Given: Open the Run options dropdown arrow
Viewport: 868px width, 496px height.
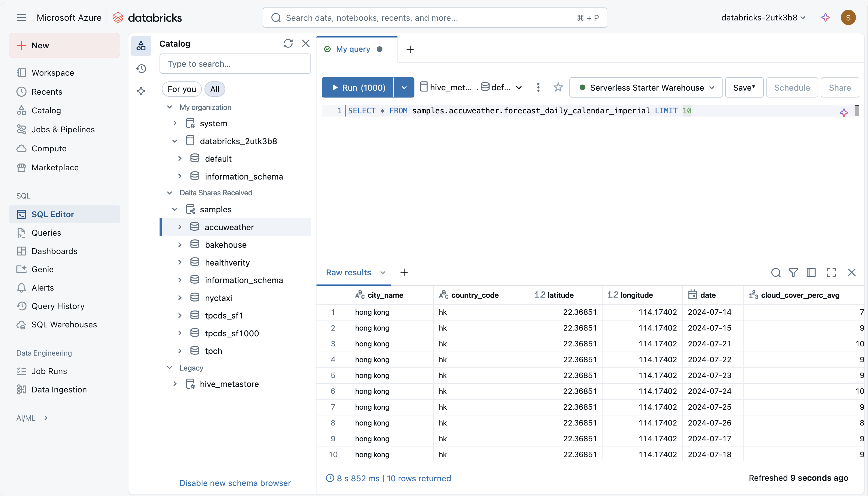Looking at the screenshot, I should click(x=404, y=87).
